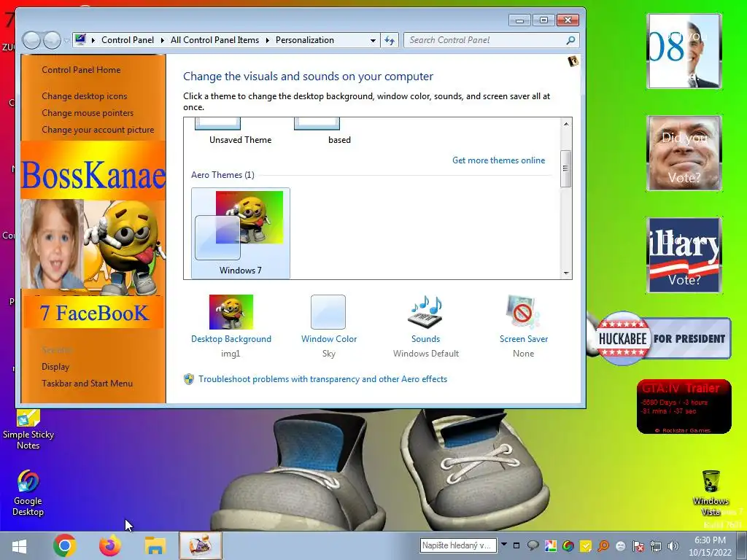This screenshot has height=560, width=747.
Task: Open the Recycle Bin on desktop
Action: pyautogui.click(x=711, y=481)
